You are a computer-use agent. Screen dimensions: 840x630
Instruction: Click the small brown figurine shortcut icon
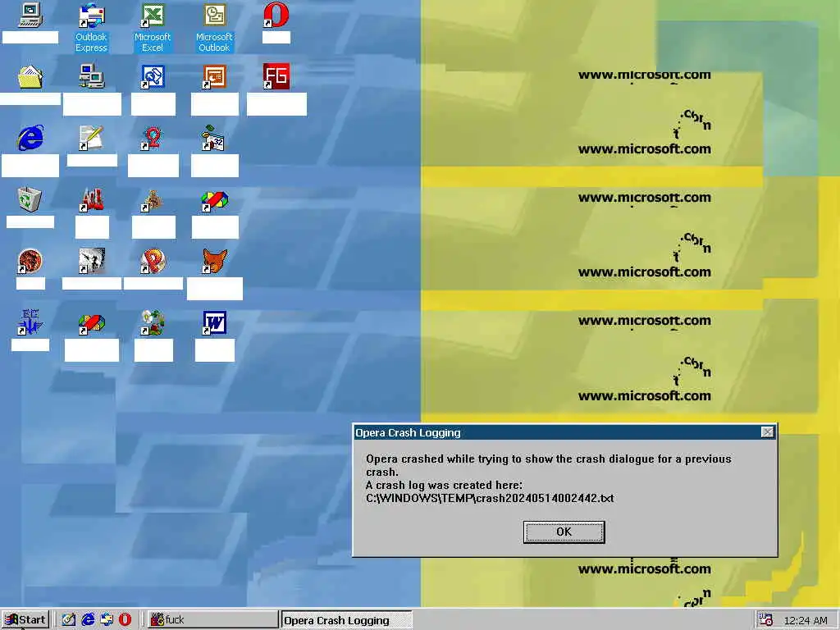click(x=153, y=199)
